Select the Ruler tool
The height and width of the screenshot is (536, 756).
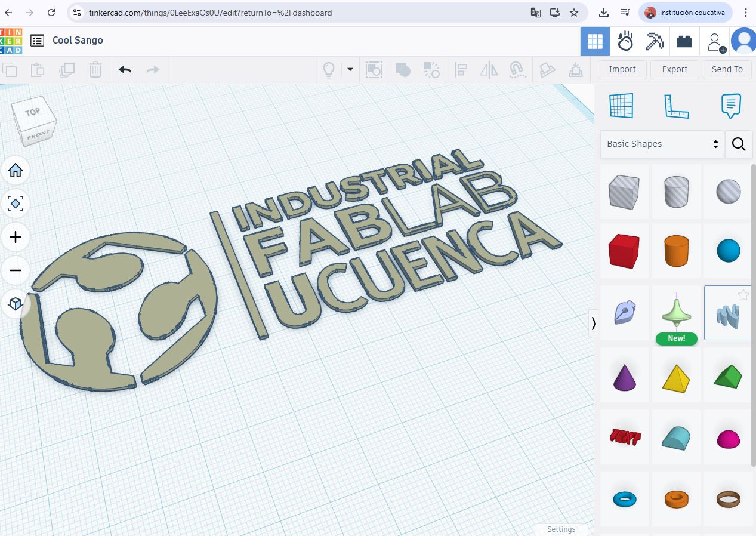(677, 105)
